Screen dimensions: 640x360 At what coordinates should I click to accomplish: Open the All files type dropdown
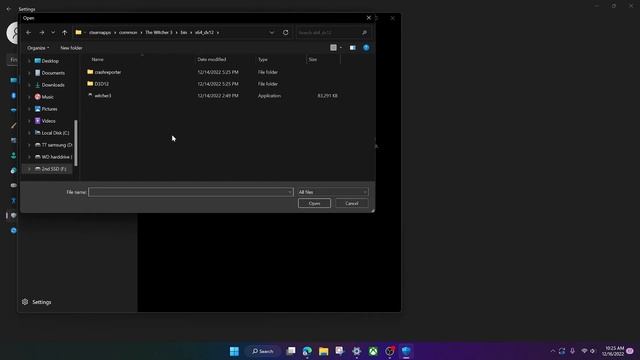tap(333, 192)
